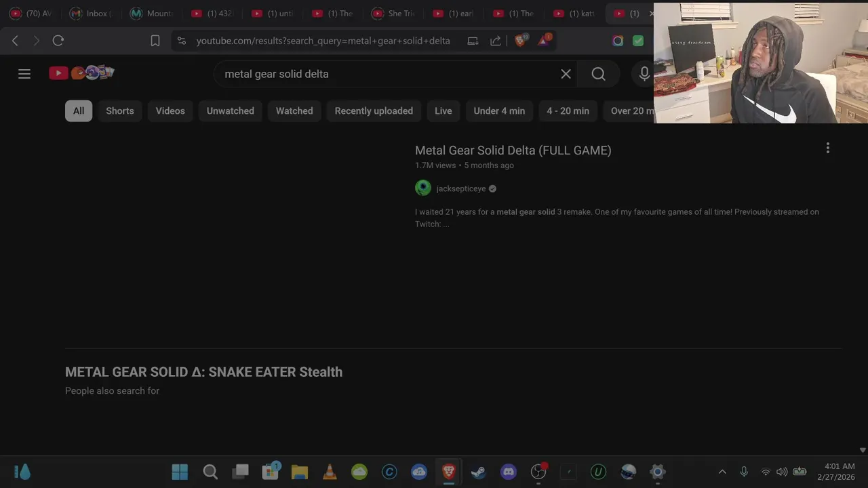The width and height of the screenshot is (868, 488).
Task: Reload the current YouTube page
Action: click(58, 41)
